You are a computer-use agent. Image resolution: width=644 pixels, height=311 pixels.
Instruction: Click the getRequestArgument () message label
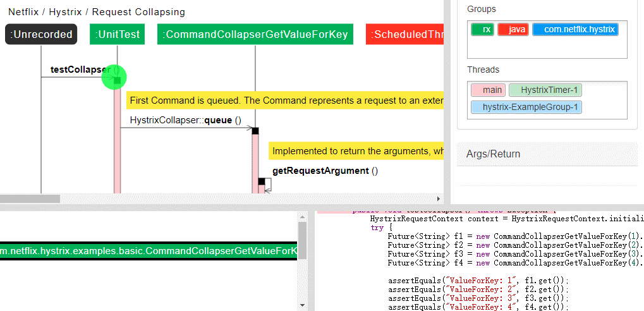[325, 171]
